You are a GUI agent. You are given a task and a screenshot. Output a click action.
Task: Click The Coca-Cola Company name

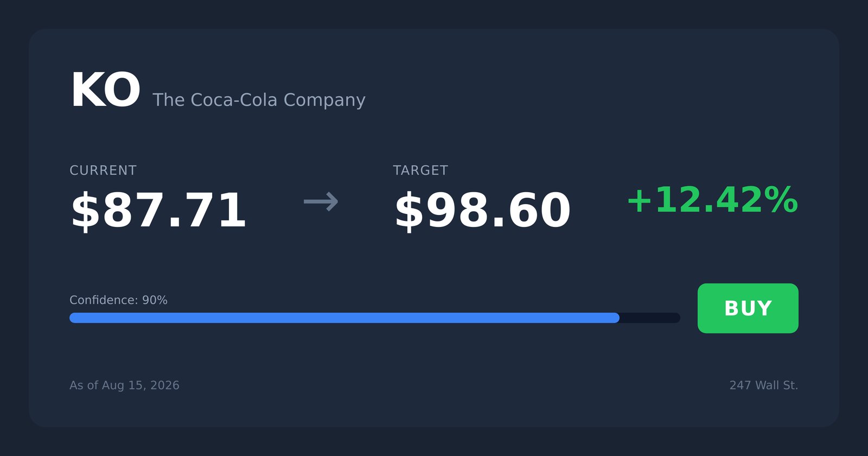(x=259, y=100)
